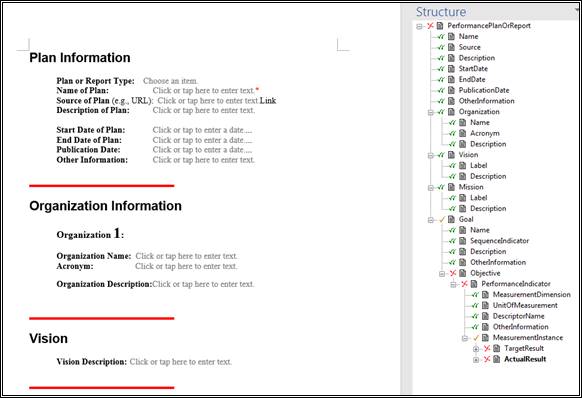Click red X mark beside PerformancePlanOrReport
Viewport: 582px width, 398px height.
(x=430, y=26)
